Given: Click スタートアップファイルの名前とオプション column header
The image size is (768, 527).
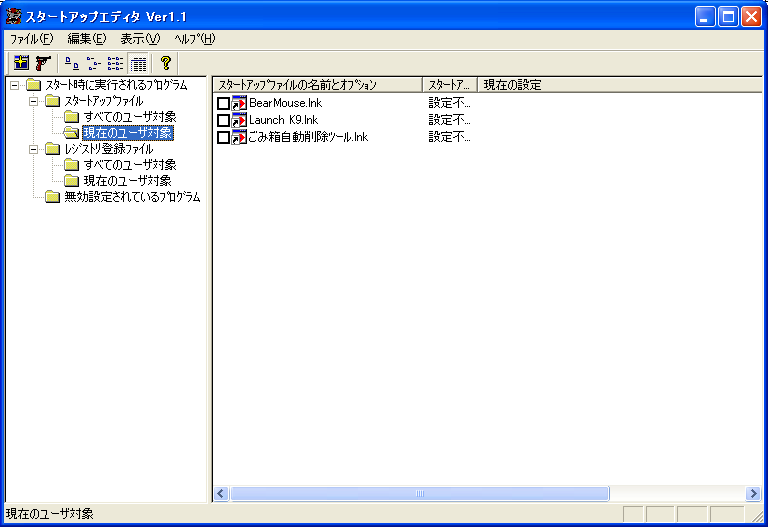Looking at the screenshot, I should point(318,85).
